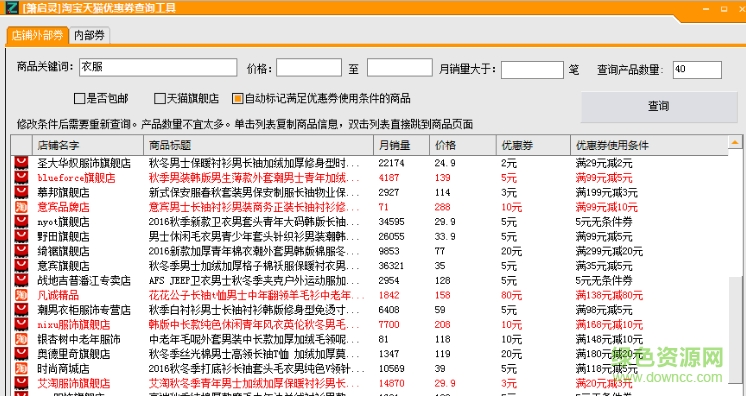Image resolution: width=746 pixels, height=396 pixels.
Task: Click coupon condition 满138元减80元
Action: (609, 296)
